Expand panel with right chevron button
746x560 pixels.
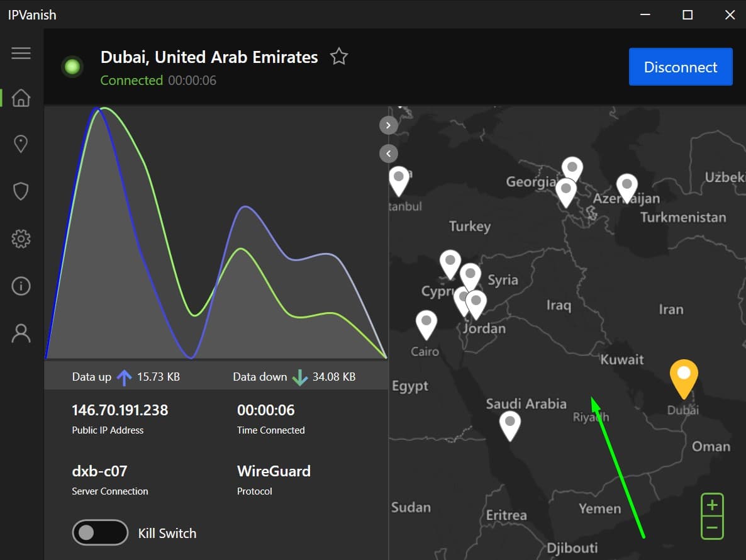point(388,125)
